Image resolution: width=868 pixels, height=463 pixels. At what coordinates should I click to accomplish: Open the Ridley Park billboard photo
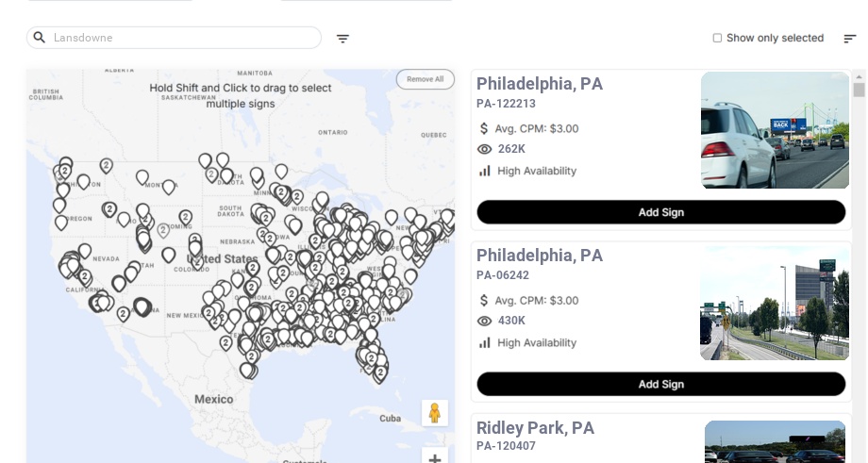tap(775, 442)
